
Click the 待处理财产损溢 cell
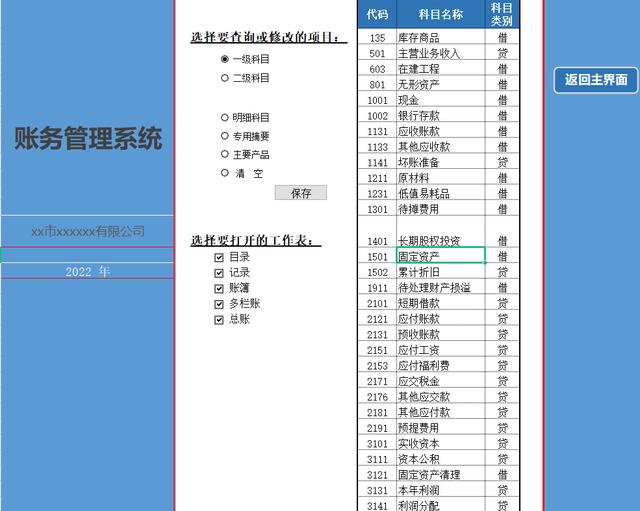(x=441, y=288)
